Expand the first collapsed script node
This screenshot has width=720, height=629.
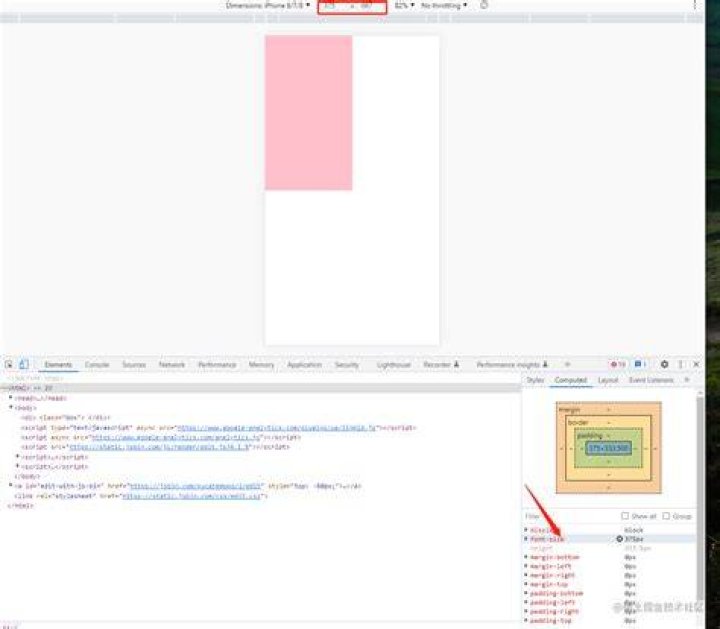[x=17, y=456]
